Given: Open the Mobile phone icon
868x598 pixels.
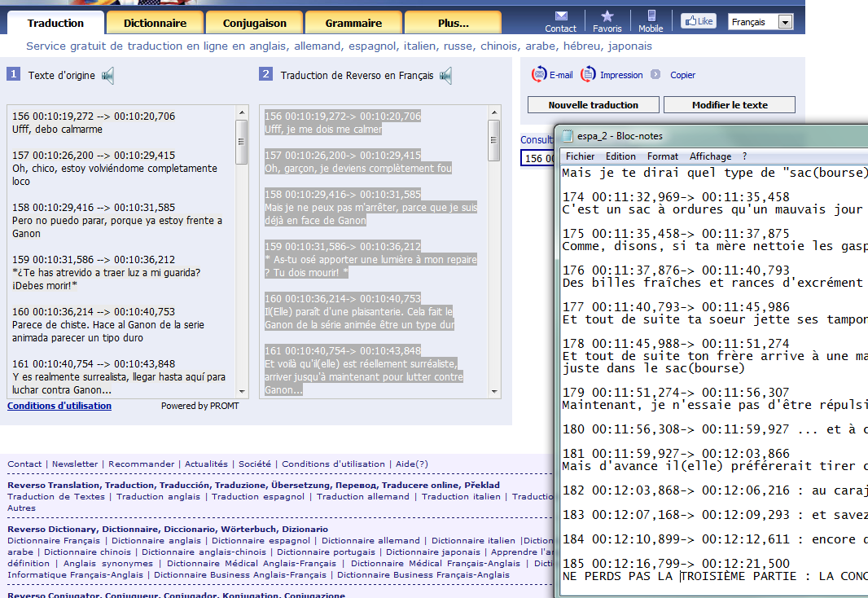Looking at the screenshot, I should (x=651, y=15).
